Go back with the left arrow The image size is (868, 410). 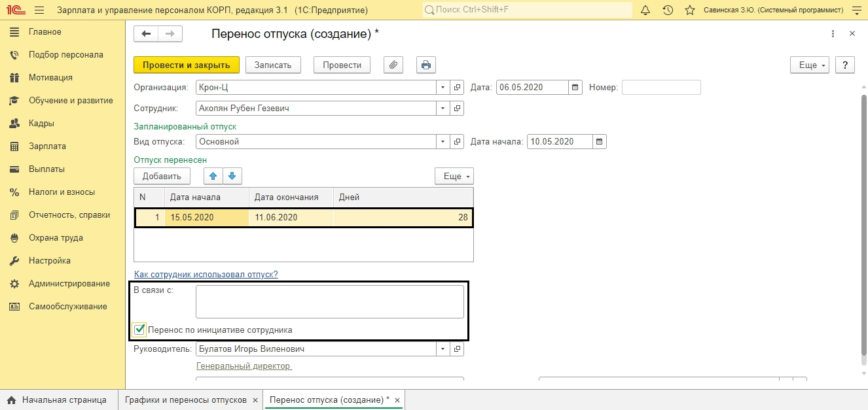[x=146, y=34]
